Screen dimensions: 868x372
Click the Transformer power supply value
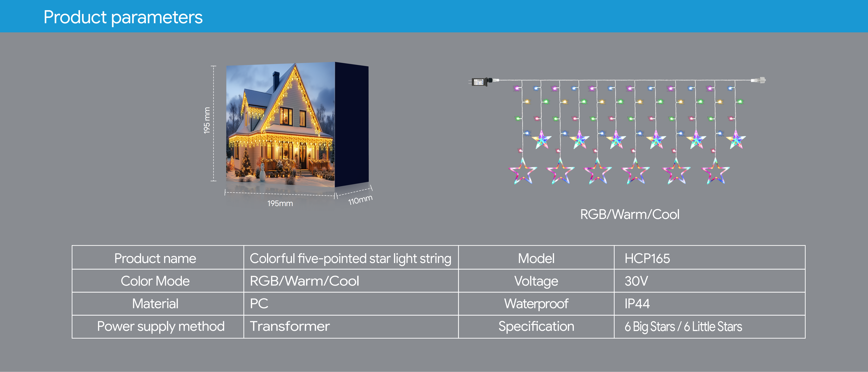click(x=289, y=326)
